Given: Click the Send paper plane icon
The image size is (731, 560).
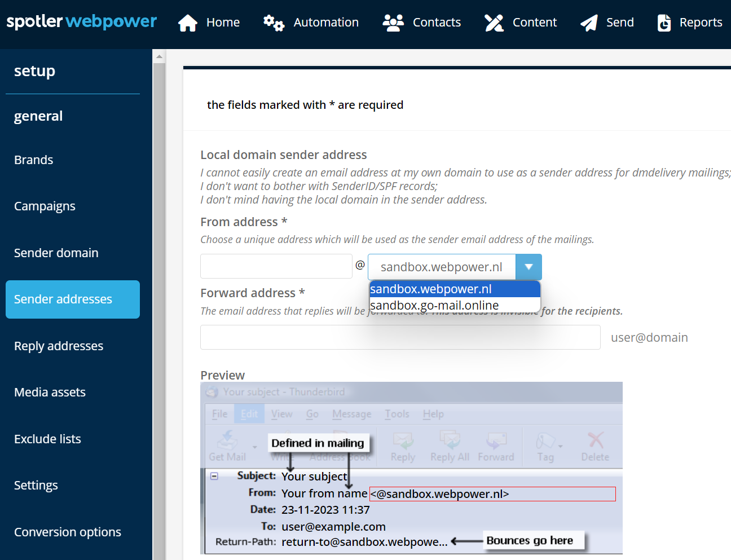Looking at the screenshot, I should [x=589, y=23].
